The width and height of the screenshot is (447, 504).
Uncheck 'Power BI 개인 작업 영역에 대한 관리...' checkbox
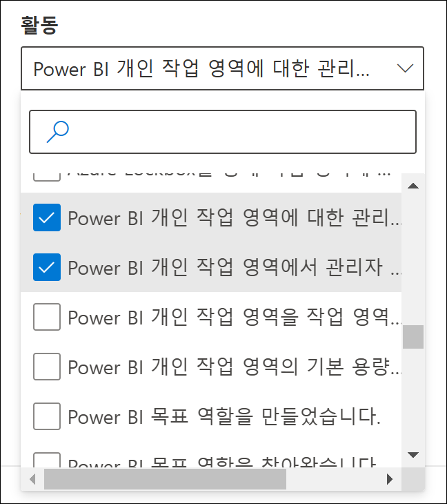pyautogui.click(x=47, y=217)
